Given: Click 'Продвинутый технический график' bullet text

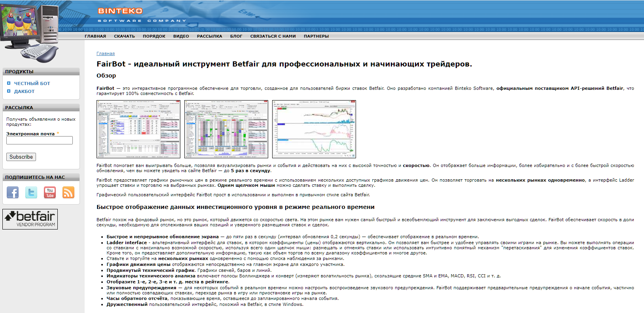Looking at the screenshot, I should point(151,270).
